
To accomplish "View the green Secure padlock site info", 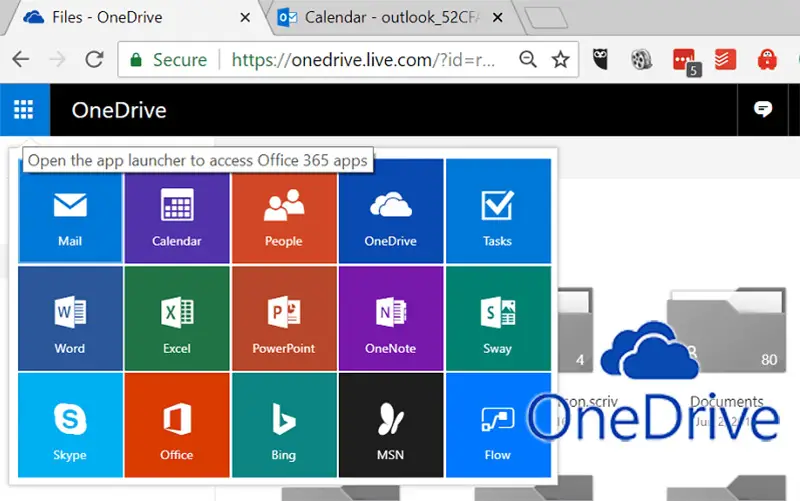I will coord(168,60).
